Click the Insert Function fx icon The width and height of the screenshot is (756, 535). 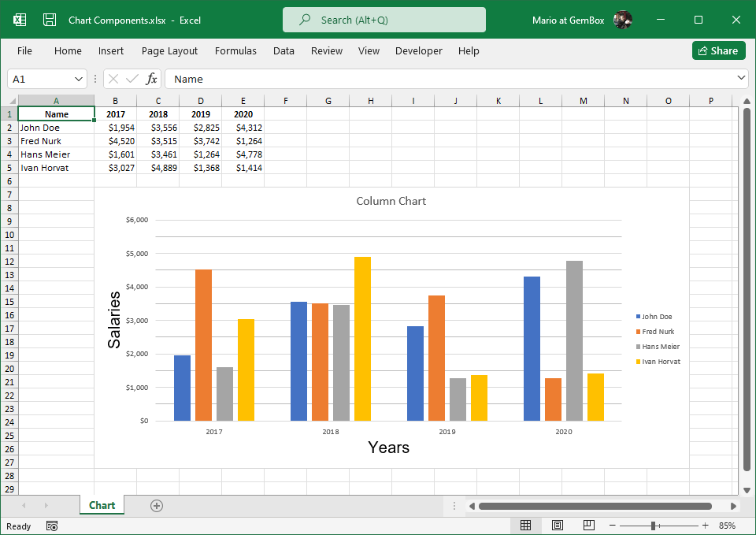click(152, 79)
